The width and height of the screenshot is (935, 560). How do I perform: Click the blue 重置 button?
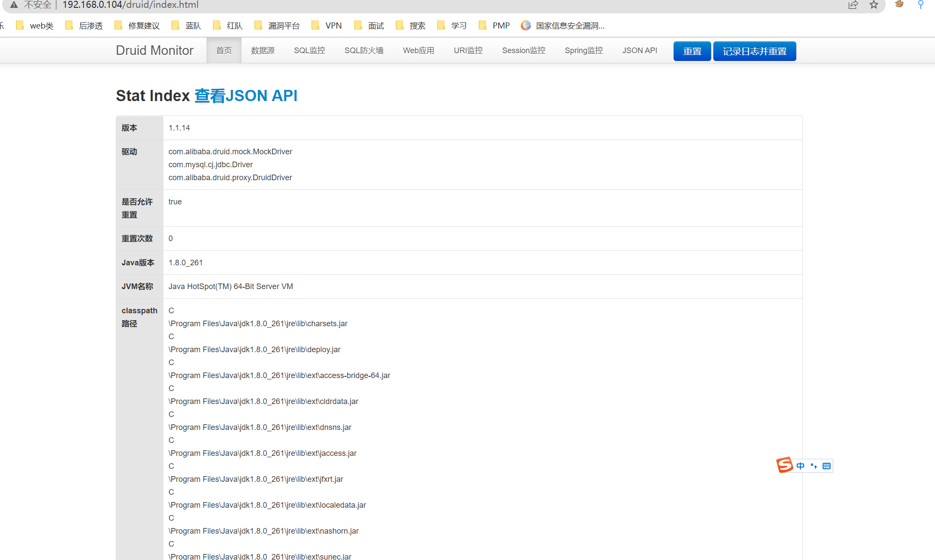point(692,51)
